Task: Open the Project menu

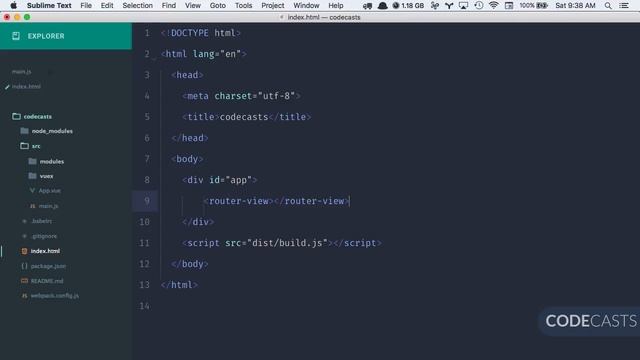Action: tap(273, 5)
